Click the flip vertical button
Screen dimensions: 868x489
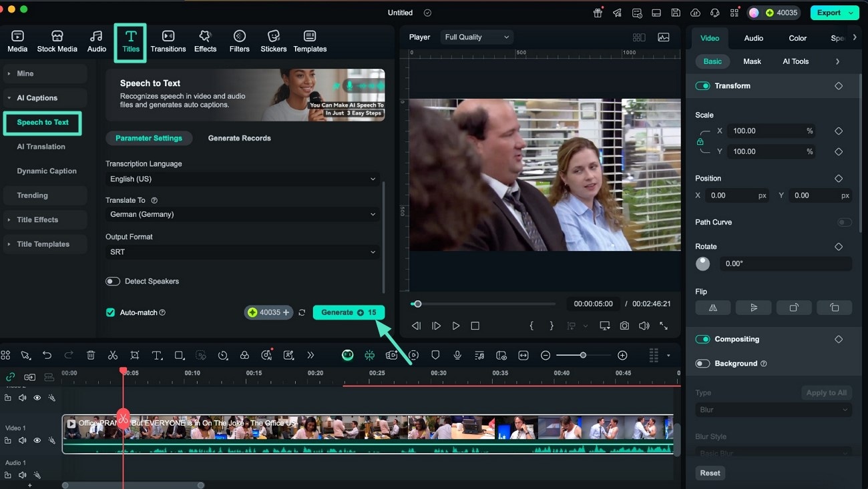tap(754, 308)
